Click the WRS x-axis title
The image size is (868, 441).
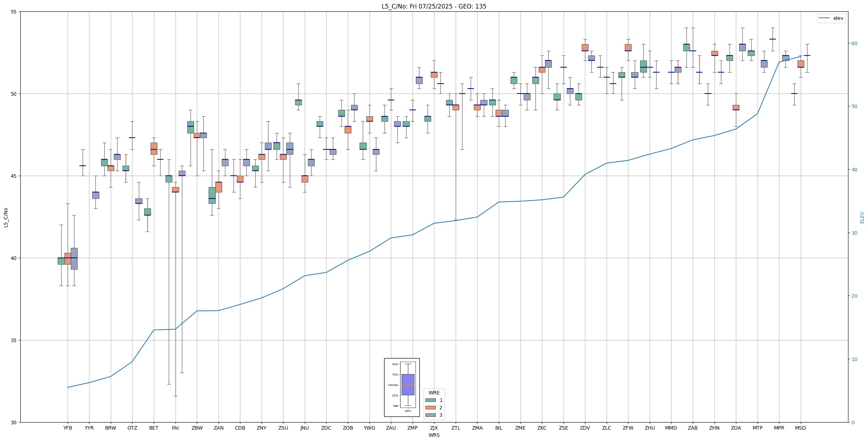[434, 435]
